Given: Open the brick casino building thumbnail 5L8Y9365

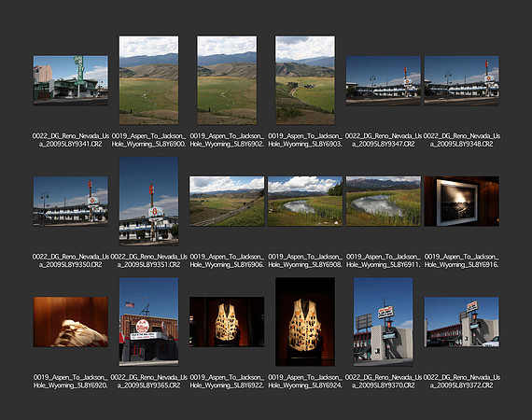Looking at the screenshot, I should coord(148,322).
